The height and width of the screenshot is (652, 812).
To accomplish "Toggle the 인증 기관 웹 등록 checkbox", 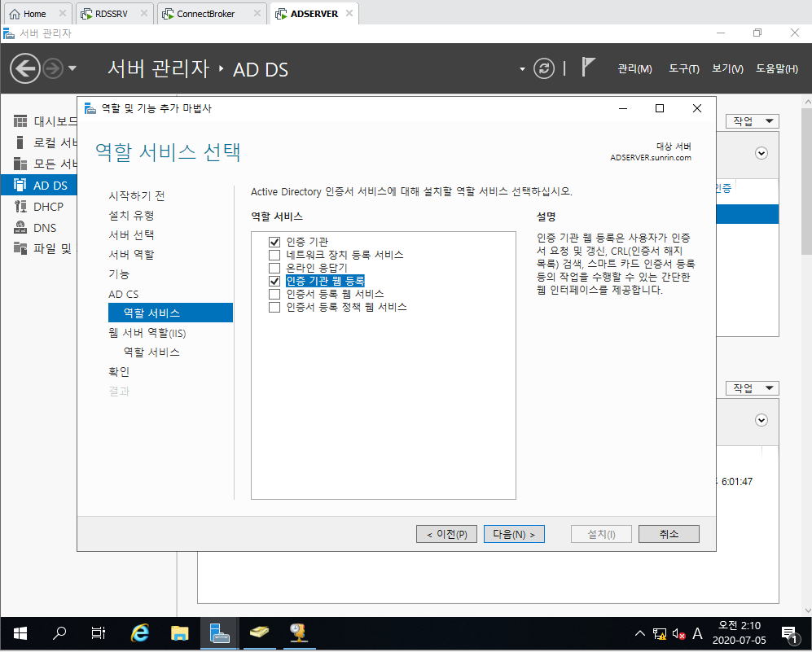I will pos(274,281).
